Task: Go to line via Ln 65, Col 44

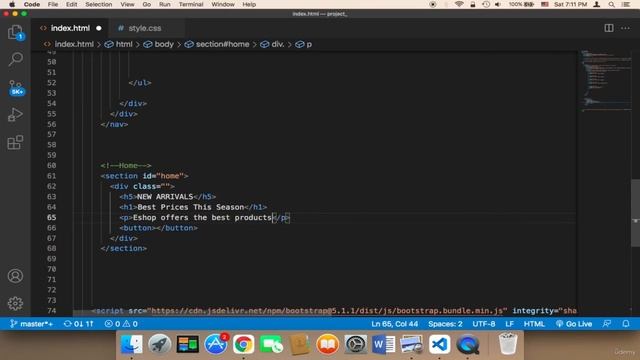Action: click(394, 324)
